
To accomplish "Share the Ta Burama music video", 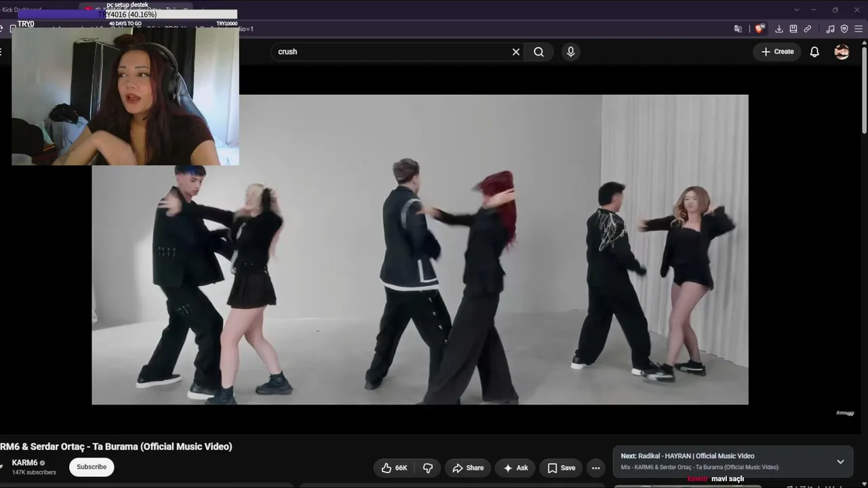I will click(468, 468).
